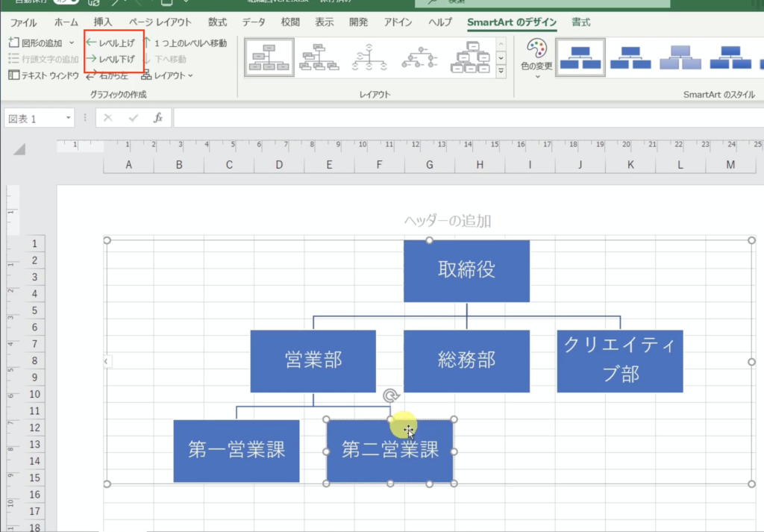Screen dimensions: 764x532
Task: Select the 営業部 shape
Action: coord(313,361)
